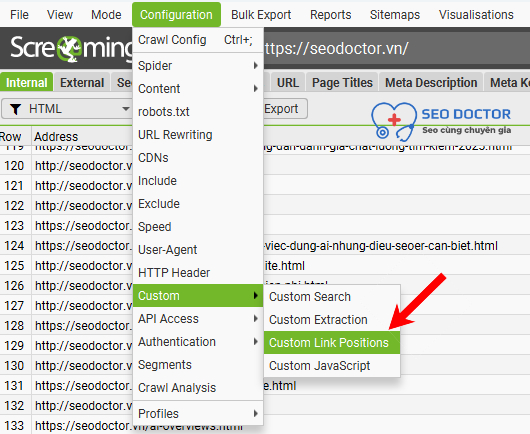Open the Mode menu

click(106, 15)
